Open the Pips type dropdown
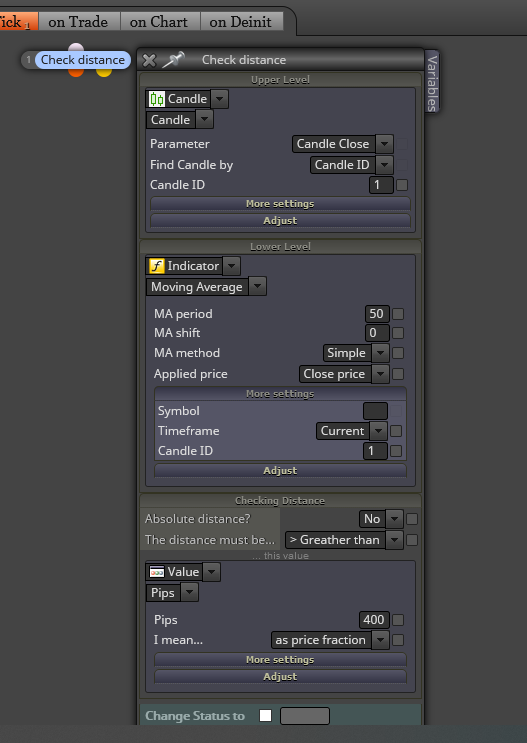Viewport: 527px width, 743px height. click(190, 593)
